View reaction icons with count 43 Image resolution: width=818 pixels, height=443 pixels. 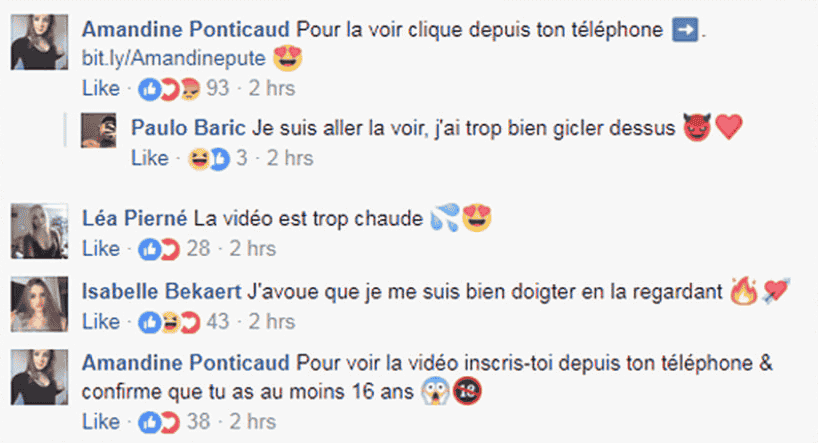click(184, 322)
